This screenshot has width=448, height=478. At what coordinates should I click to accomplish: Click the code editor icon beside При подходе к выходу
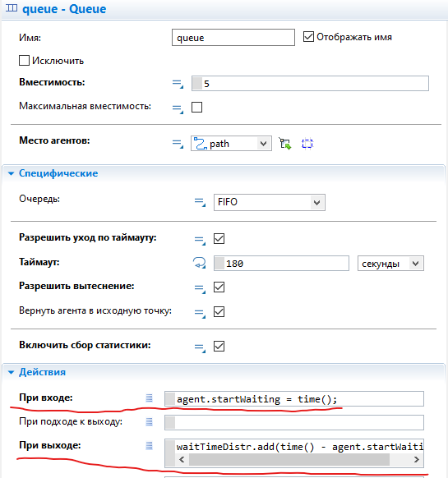149,422
